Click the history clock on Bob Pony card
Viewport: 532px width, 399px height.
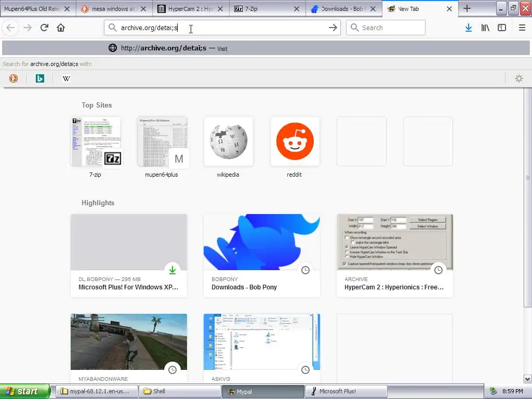[305, 270]
